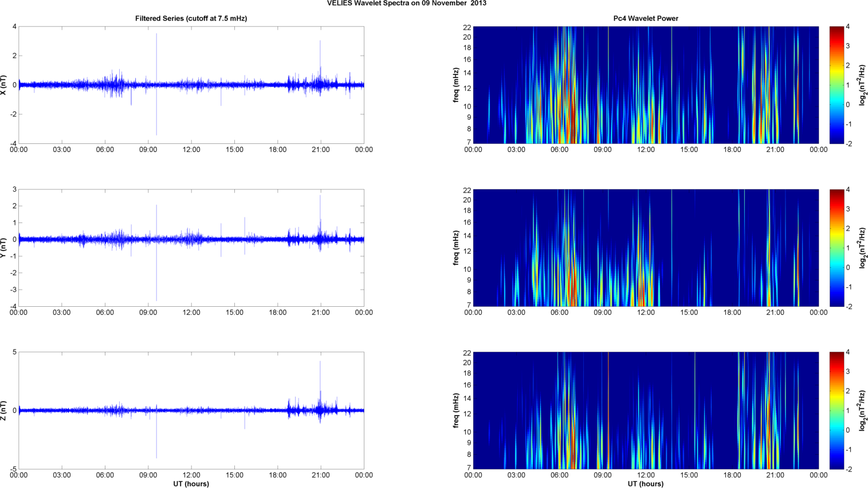Click the bottom wavelet plot's colorbar
868x488 pixels.
[x=836, y=411]
